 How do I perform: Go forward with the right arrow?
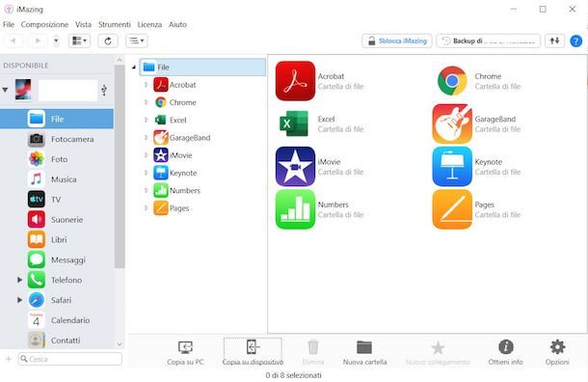pos(38,41)
